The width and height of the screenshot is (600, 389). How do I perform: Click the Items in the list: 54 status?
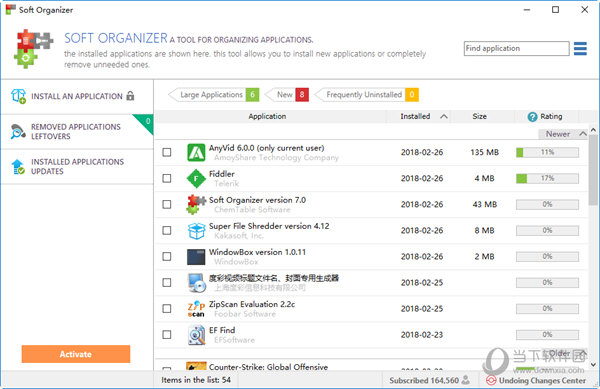click(x=196, y=380)
